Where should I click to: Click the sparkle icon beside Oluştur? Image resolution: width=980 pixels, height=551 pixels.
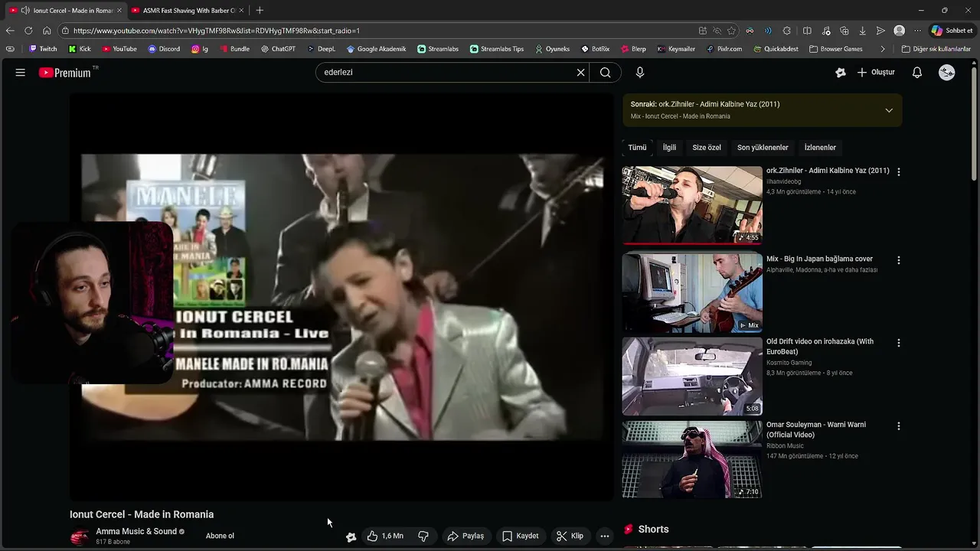(841, 73)
